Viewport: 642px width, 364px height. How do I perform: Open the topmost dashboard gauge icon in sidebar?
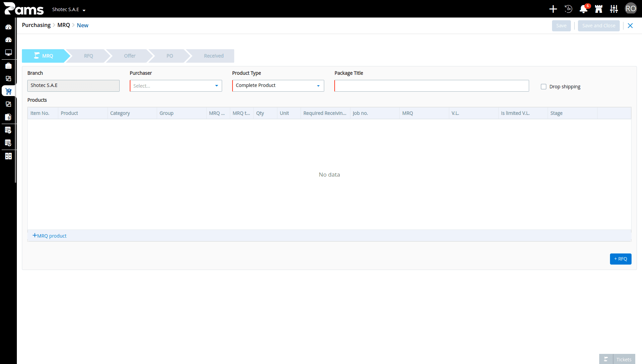click(8, 27)
